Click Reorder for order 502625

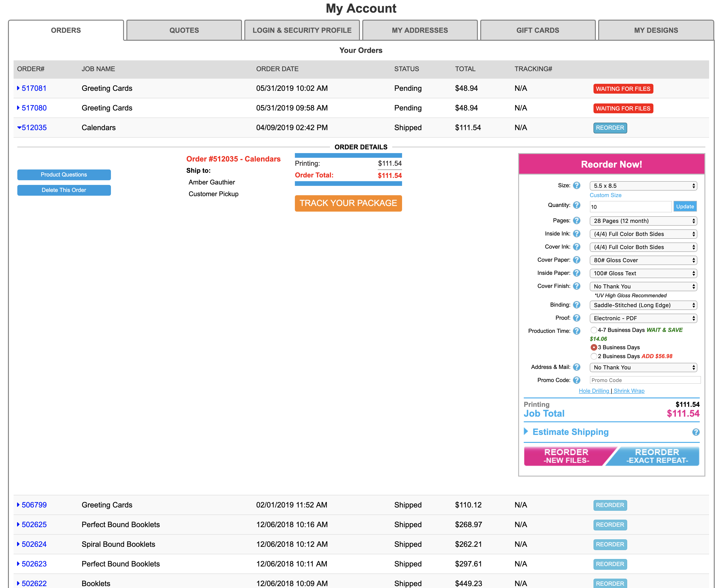click(610, 525)
